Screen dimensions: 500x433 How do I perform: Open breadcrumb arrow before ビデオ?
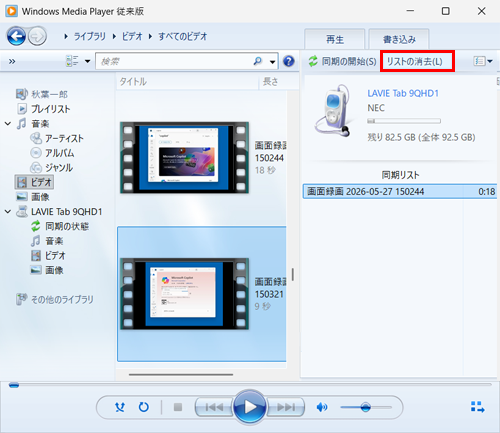pyautogui.click(x=114, y=36)
